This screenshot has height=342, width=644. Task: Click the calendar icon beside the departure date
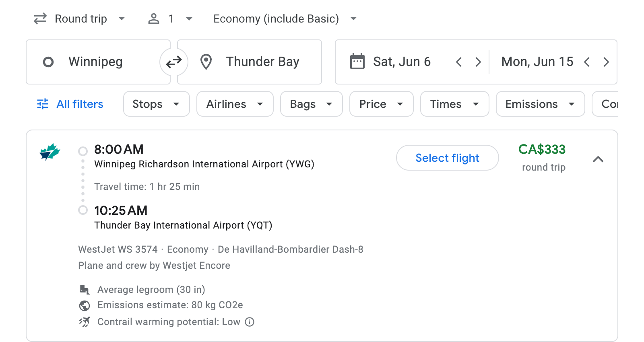point(357,61)
